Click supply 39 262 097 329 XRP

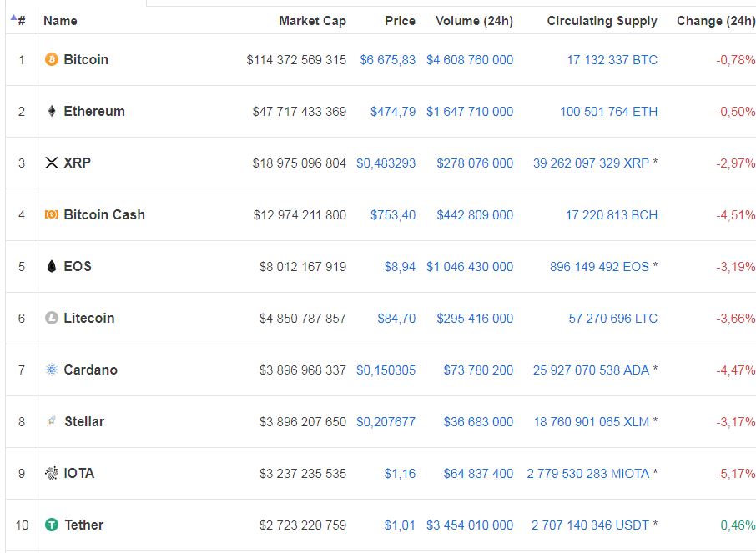click(591, 163)
